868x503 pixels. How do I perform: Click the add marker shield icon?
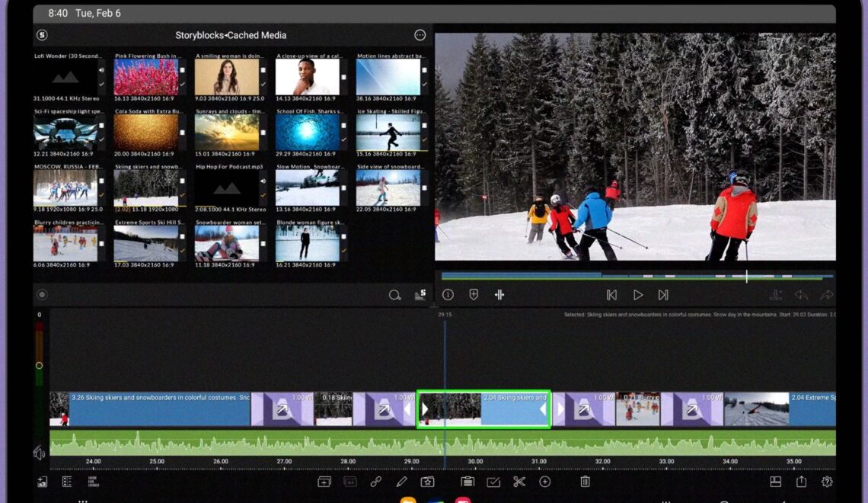[474, 295]
